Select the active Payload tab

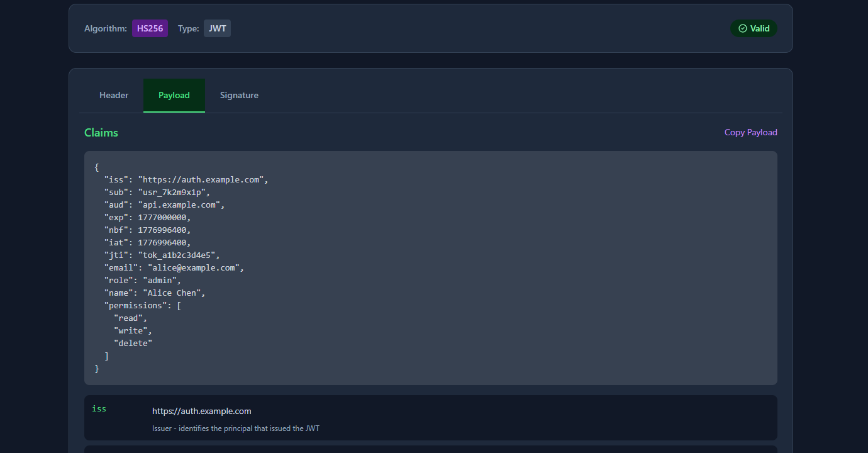click(x=174, y=95)
